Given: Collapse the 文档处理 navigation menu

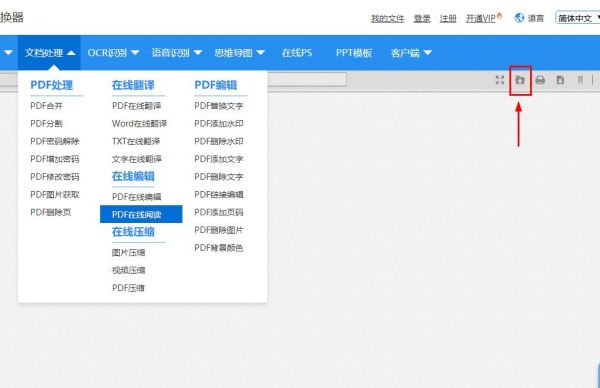Looking at the screenshot, I should [x=49, y=53].
